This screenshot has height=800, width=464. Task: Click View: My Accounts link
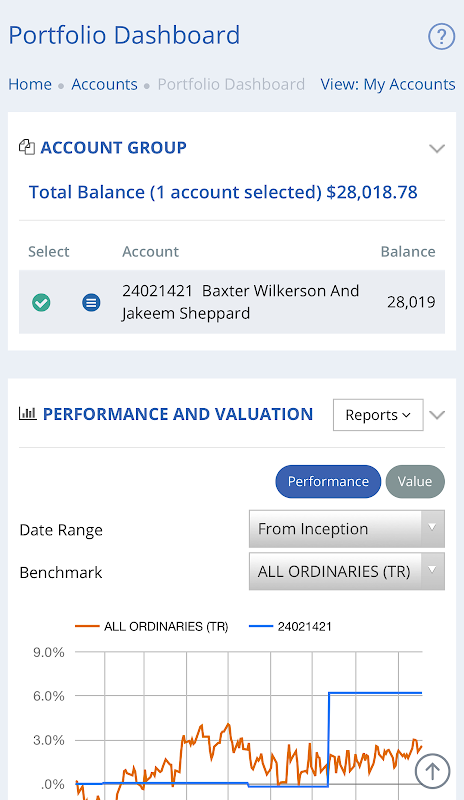[388, 84]
